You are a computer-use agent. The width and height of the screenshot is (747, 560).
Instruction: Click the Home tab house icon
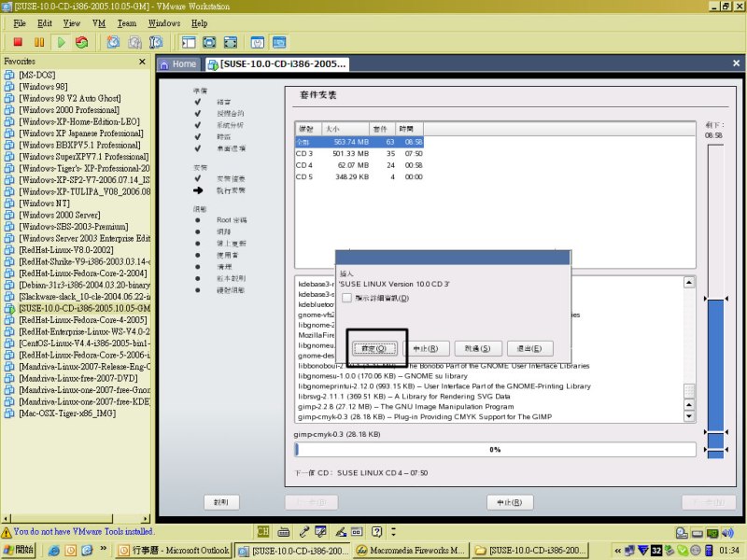click(164, 64)
